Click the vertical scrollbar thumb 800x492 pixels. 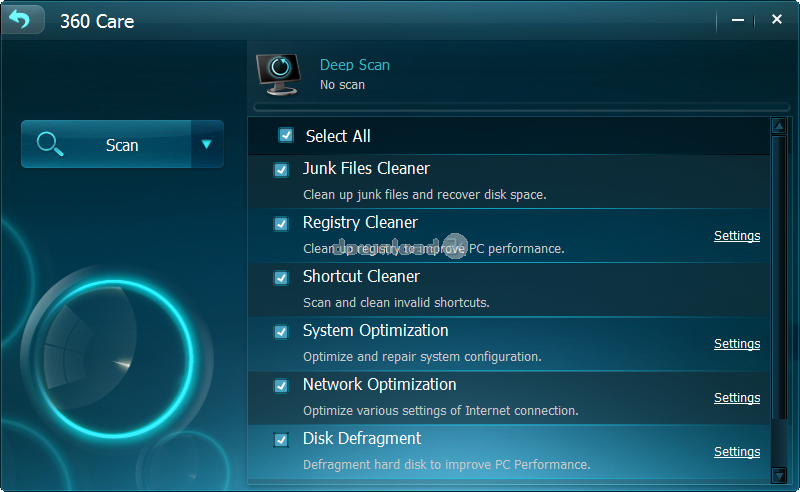click(779, 277)
